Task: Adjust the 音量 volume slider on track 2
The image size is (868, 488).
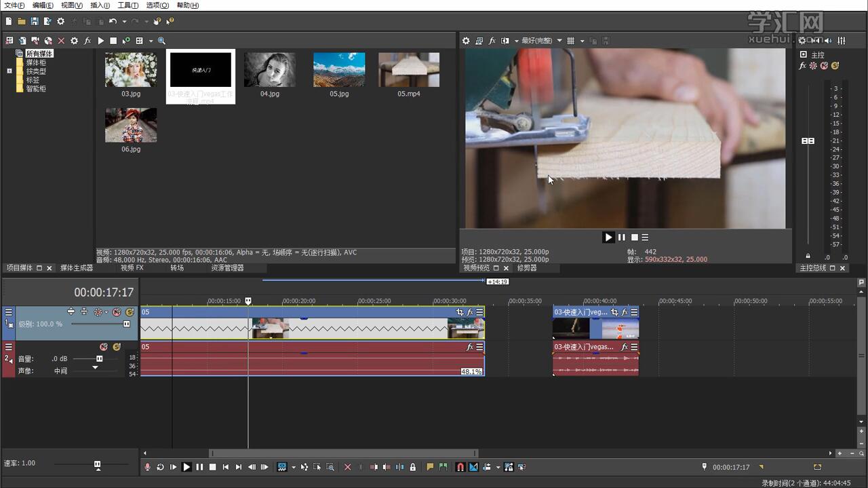Action: click(100, 358)
